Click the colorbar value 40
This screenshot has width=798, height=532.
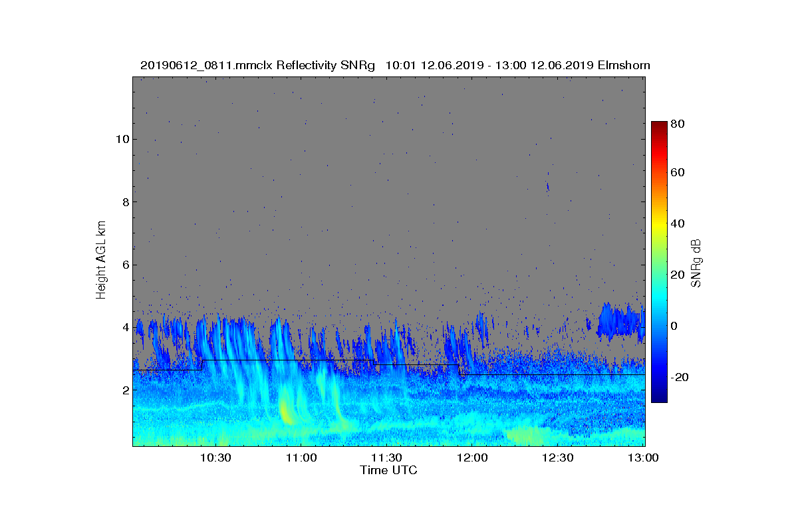[678, 223]
